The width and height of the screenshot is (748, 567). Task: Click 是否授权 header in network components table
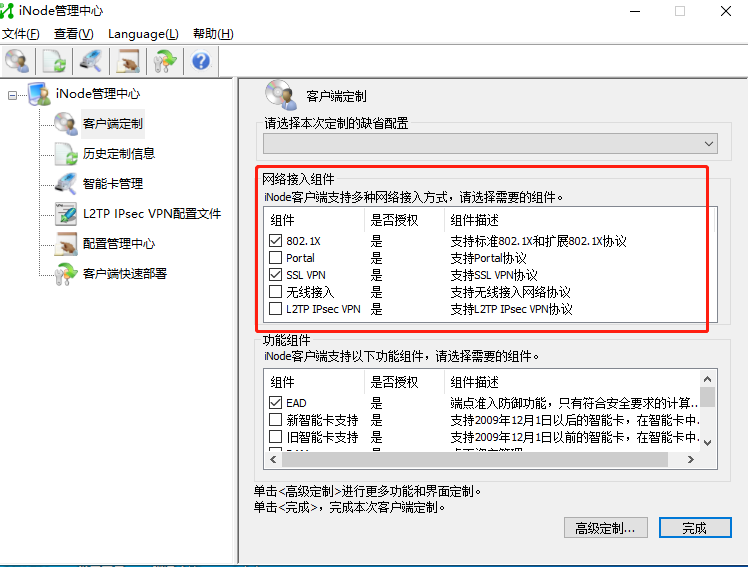tap(394, 220)
